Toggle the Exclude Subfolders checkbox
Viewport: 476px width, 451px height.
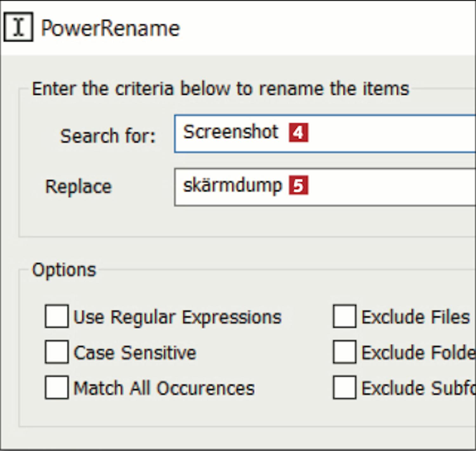(345, 387)
